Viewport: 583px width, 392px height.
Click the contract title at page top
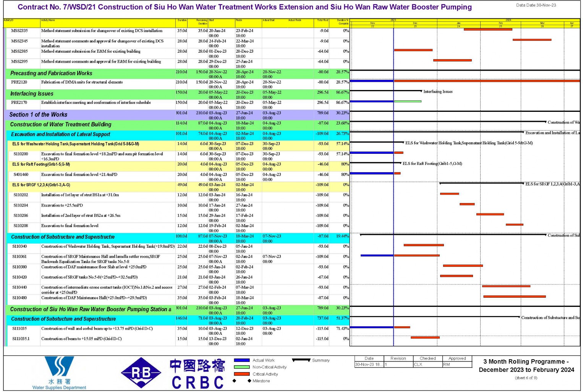tap(245, 7)
